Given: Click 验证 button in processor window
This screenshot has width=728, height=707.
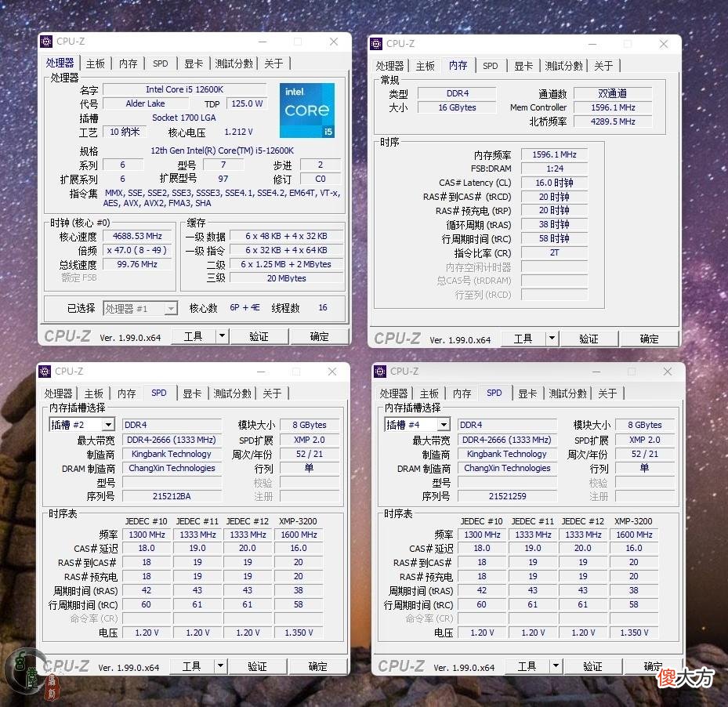Looking at the screenshot, I should point(259,335).
